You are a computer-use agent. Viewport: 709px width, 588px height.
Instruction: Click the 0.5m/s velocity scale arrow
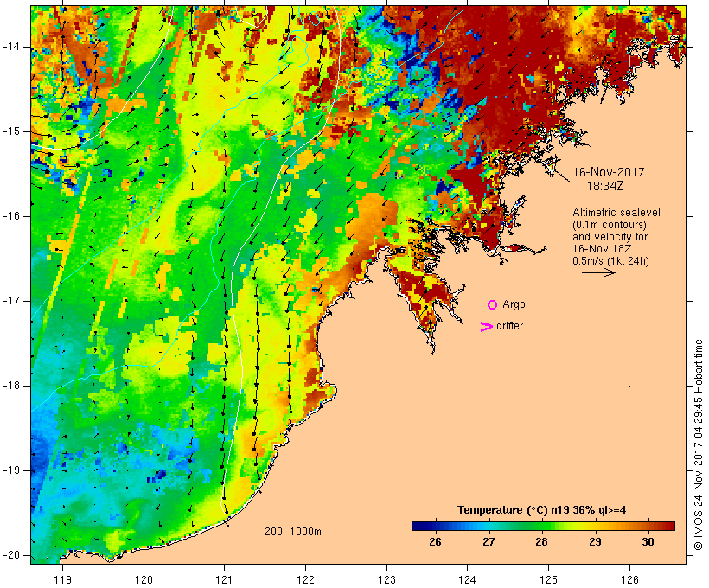point(598,272)
